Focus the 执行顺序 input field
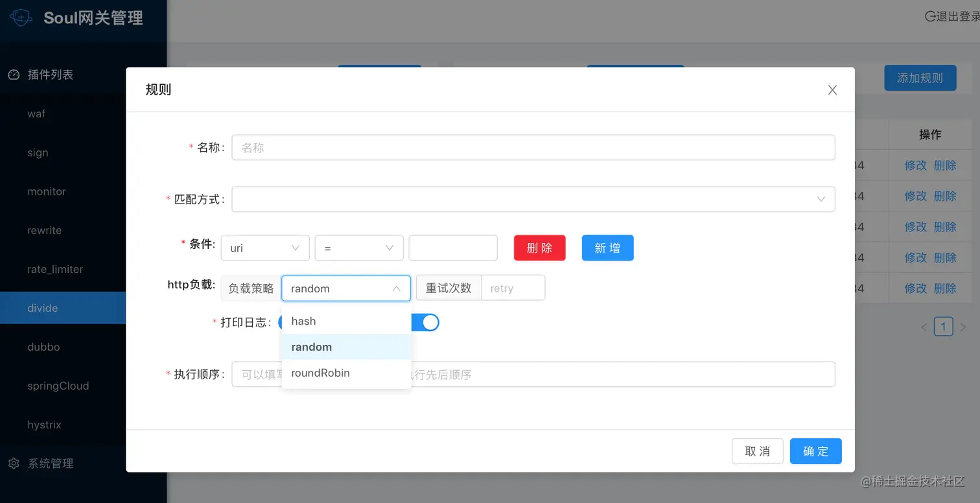The image size is (980, 503). [x=533, y=374]
